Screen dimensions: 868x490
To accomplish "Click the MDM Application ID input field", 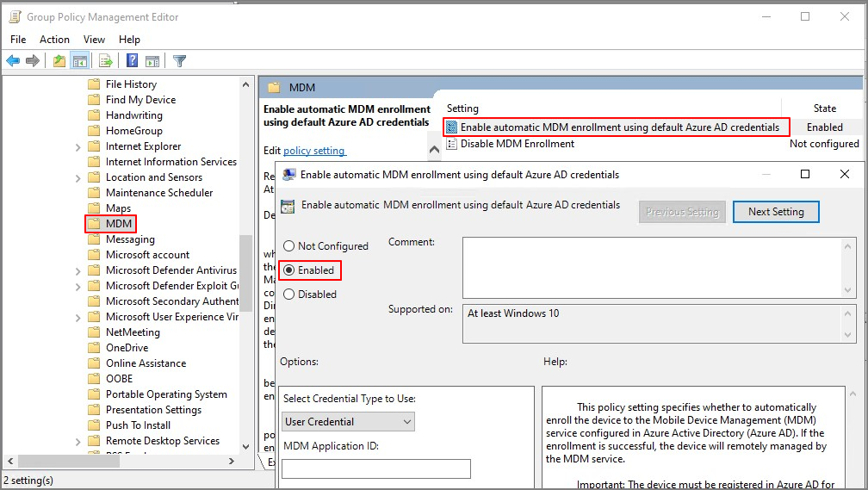I will coord(376,469).
